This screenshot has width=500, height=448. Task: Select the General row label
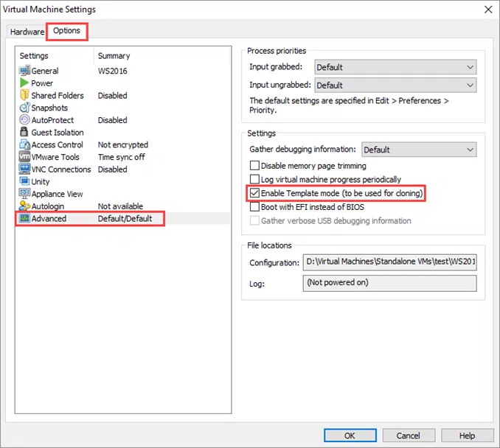click(x=45, y=71)
